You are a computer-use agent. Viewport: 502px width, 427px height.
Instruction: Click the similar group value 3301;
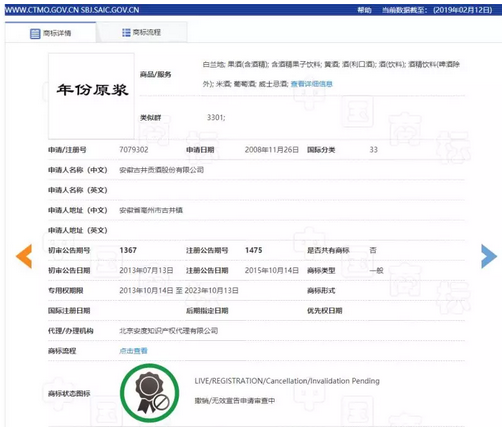click(x=216, y=117)
